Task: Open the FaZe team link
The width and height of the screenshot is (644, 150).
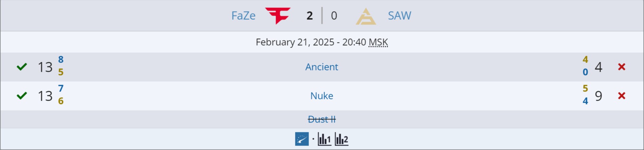Action: (x=243, y=16)
